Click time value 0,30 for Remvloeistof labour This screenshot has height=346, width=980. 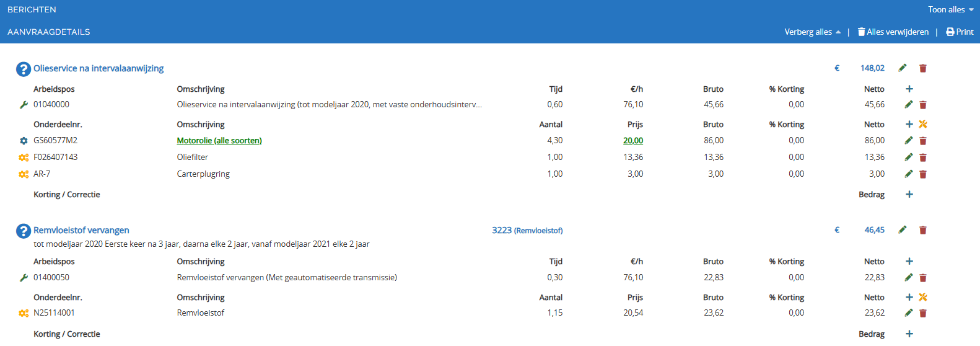pyautogui.click(x=555, y=278)
